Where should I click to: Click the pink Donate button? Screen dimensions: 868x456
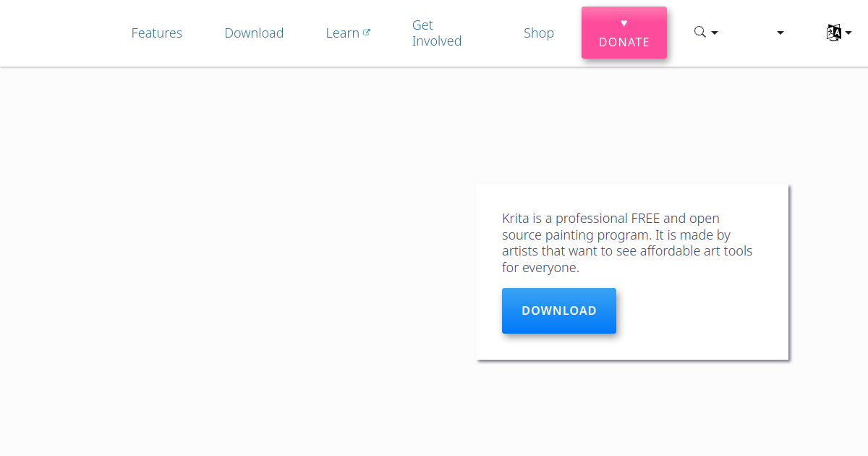[x=624, y=33]
